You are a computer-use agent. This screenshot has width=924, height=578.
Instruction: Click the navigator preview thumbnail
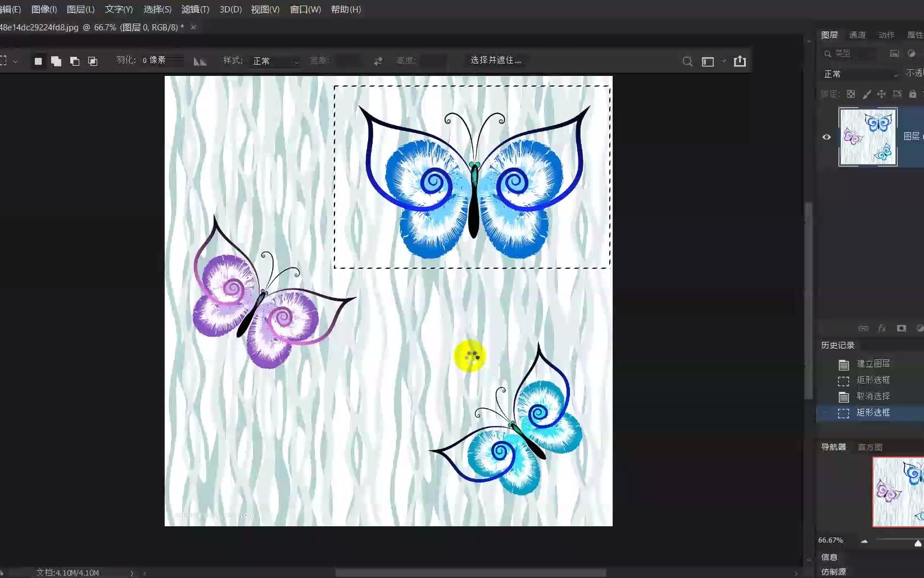pyautogui.click(x=898, y=492)
